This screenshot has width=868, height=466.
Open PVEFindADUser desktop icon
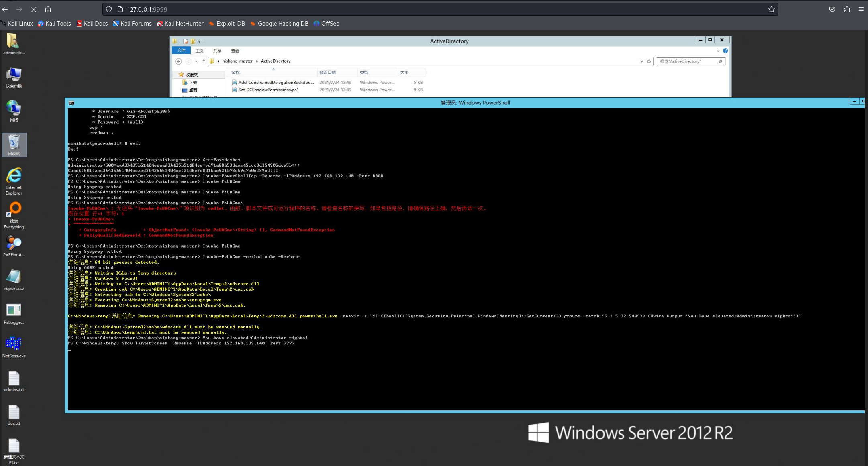[x=14, y=246]
